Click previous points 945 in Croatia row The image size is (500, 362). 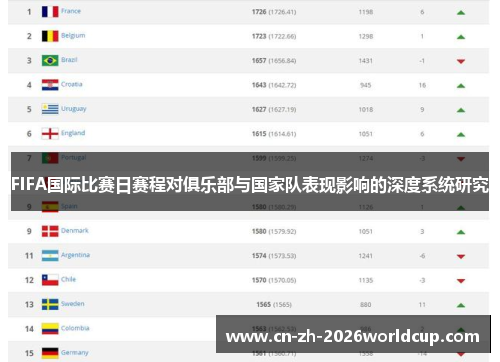(366, 85)
